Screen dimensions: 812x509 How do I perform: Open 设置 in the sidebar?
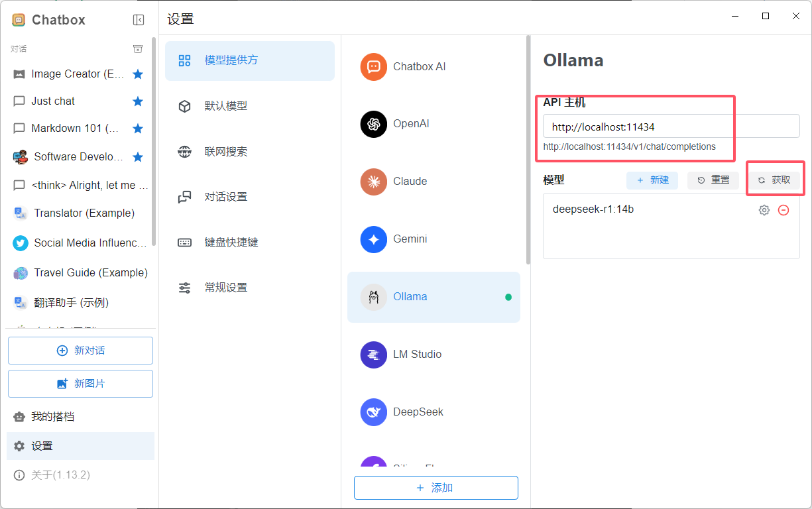(x=80, y=446)
